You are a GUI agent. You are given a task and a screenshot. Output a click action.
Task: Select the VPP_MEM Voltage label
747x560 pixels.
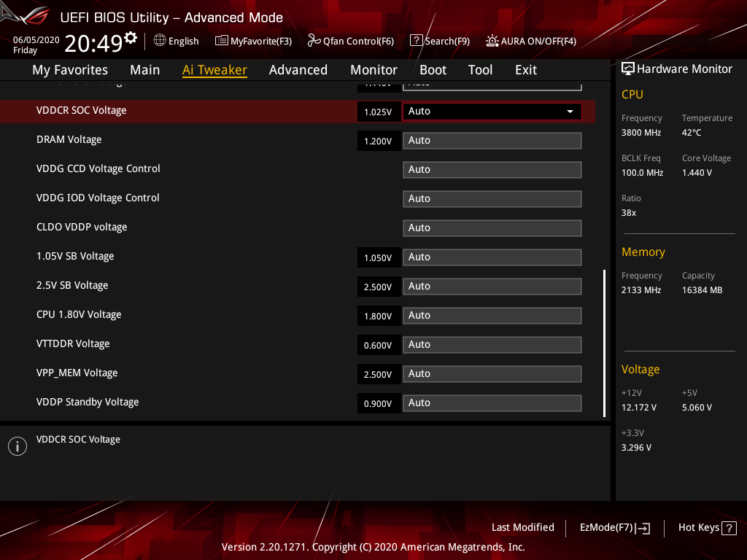click(77, 373)
